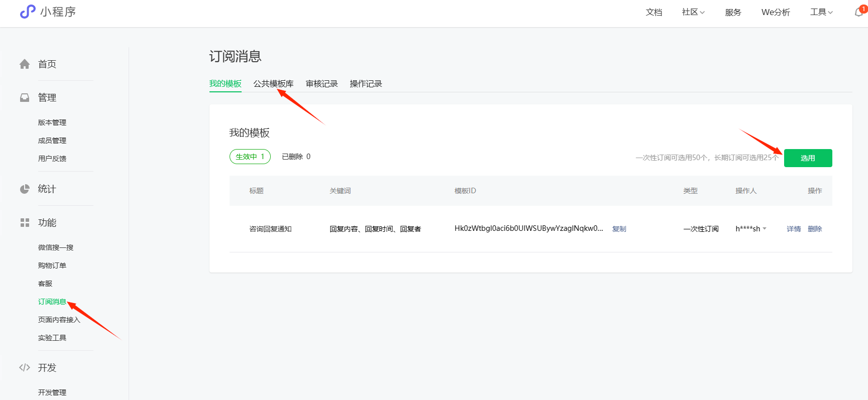Expand the 社区 dropdown menu
The height and width of the screenshot is (400, 868).
click(x=693, y=12)
